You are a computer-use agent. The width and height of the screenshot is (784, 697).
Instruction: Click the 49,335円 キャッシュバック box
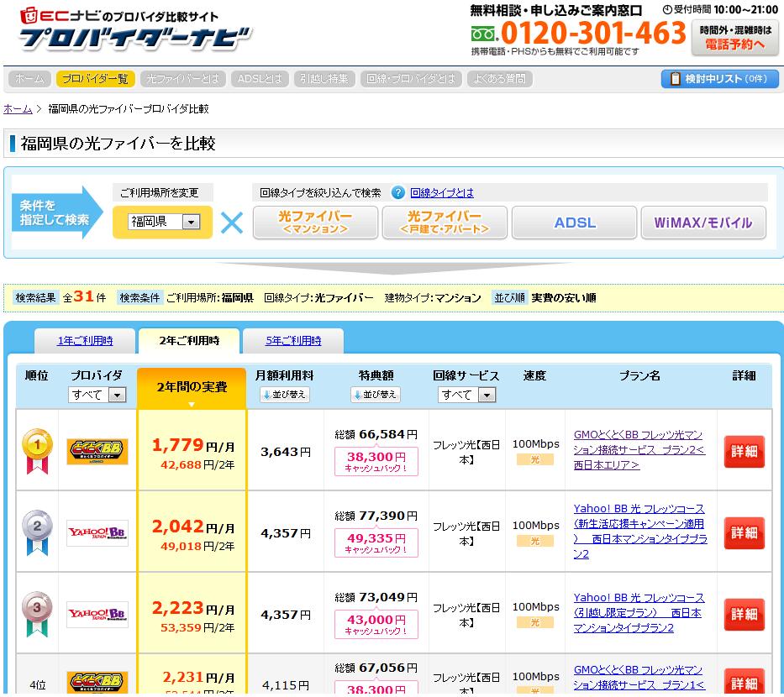tap(376, 542)
